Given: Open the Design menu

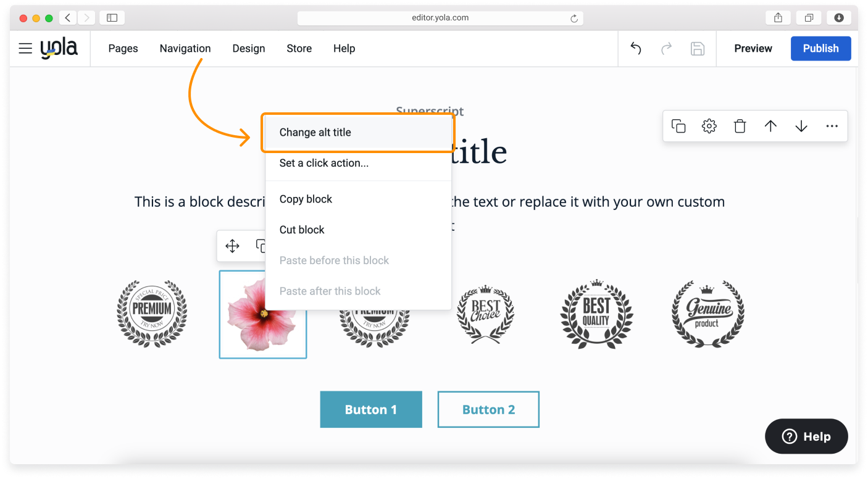Looking at the screenshot, I should point(249,49).
